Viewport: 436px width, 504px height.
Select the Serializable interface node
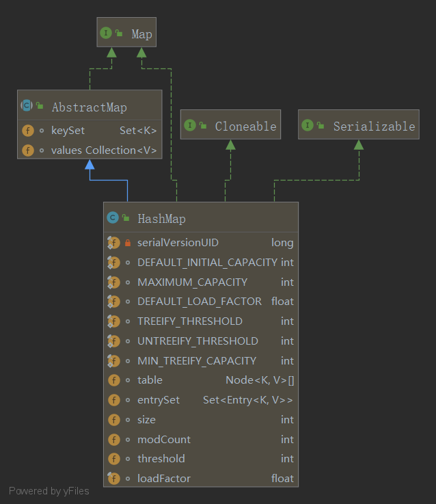click(358, 126)
